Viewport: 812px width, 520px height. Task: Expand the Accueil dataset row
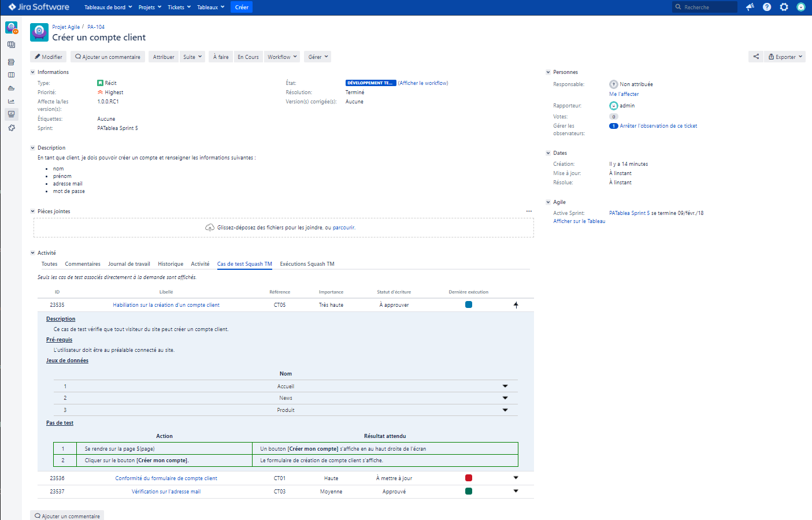pyautogui.click(x=505, y=386)
